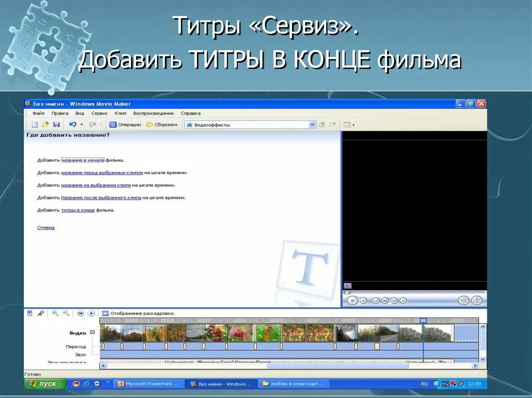Viewport: 532px width, 398px height.
Task: Select the red berries clip thumbnail
Action: 215,333
